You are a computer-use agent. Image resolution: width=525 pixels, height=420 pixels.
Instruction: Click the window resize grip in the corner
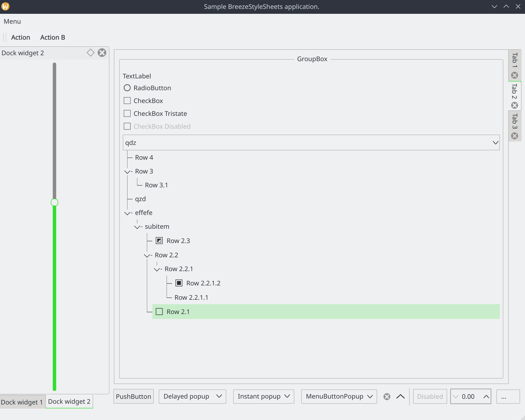tap(522, 417)
